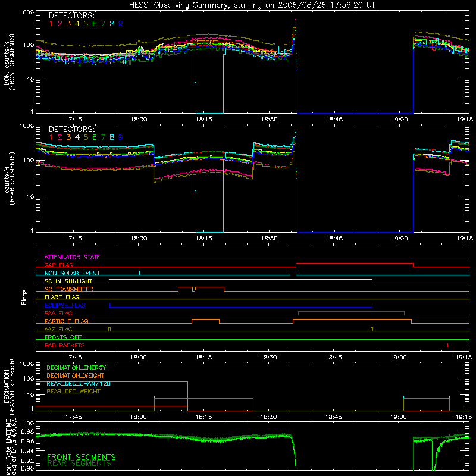Select the BAD_PACKETS flag label
Screen dimensions: 476x476
coord(65,345)
